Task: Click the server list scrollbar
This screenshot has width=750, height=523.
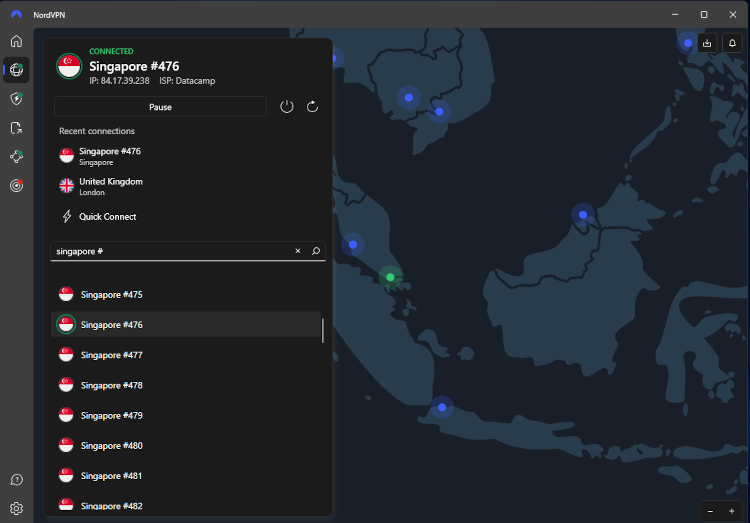Action: tap(323, 331)
